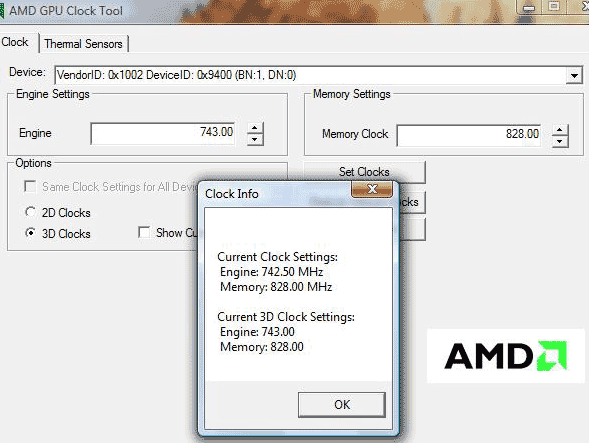Increase Engine clock with up arrow
Image resolution: width=589 pixels, height=443 pixels.
[x=255, y=128]
